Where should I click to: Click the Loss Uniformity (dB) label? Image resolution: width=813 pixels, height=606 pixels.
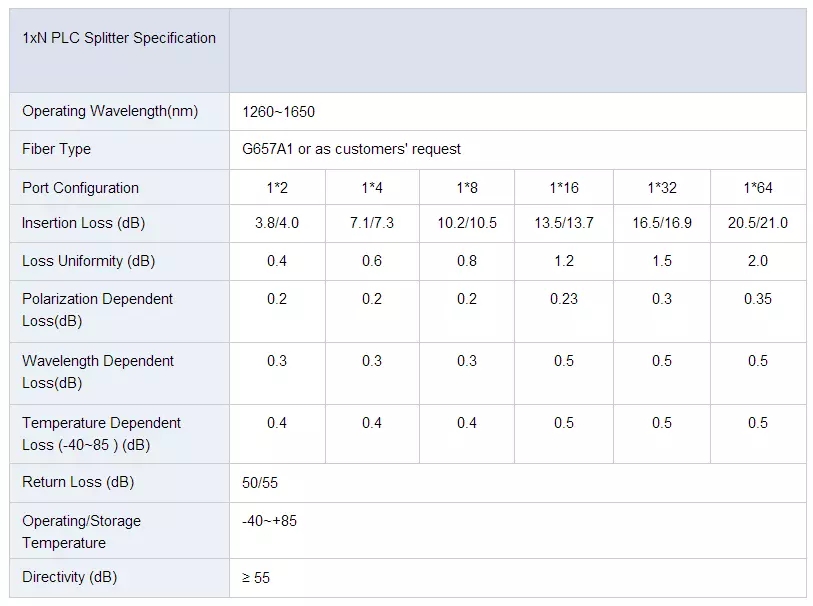[89, 261]
